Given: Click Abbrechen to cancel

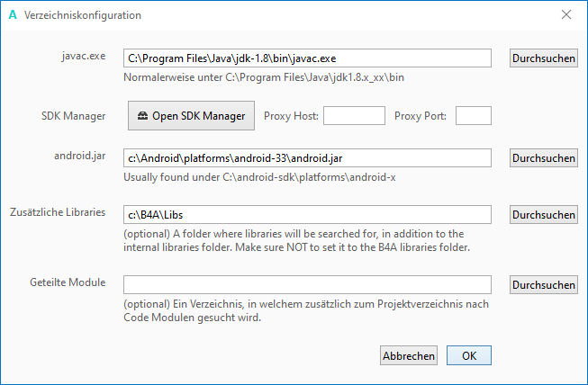Looking at the screenshot, I should 409,355.
